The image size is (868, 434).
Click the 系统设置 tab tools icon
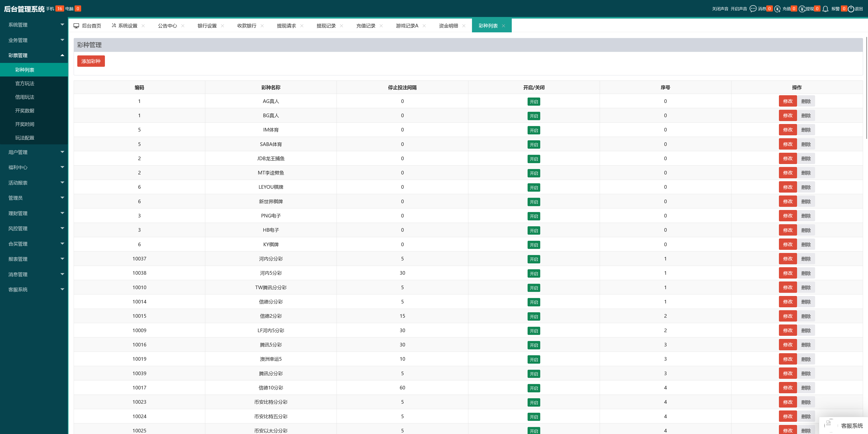(x=114, y=26)
